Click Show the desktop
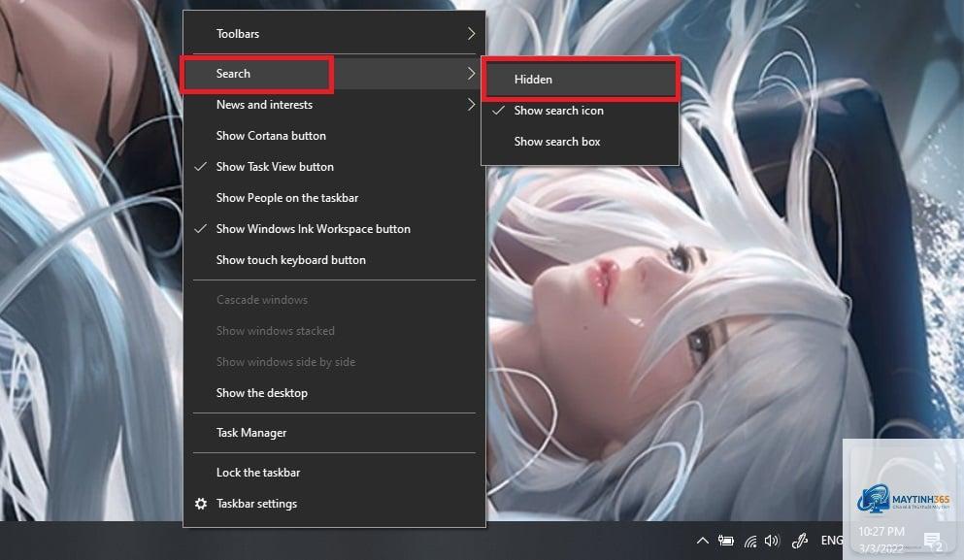This screenshot has width=964, height=560. coord(334,393)
